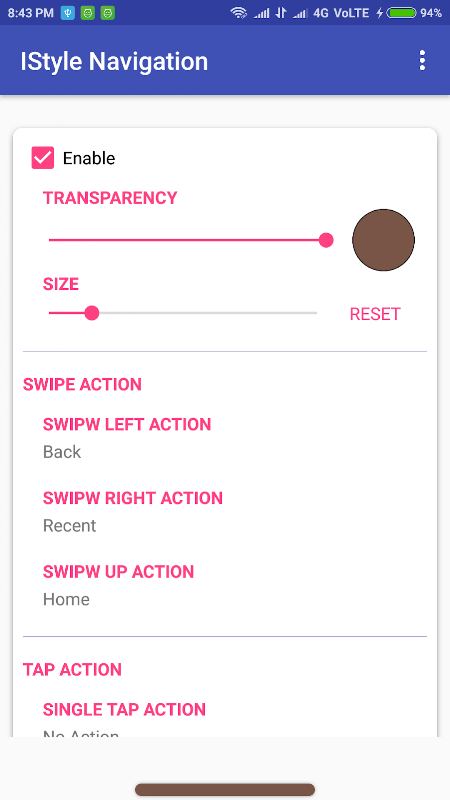450x800 pixels.
Task: Tap the first green notification icon
Action: click(88, 13)
